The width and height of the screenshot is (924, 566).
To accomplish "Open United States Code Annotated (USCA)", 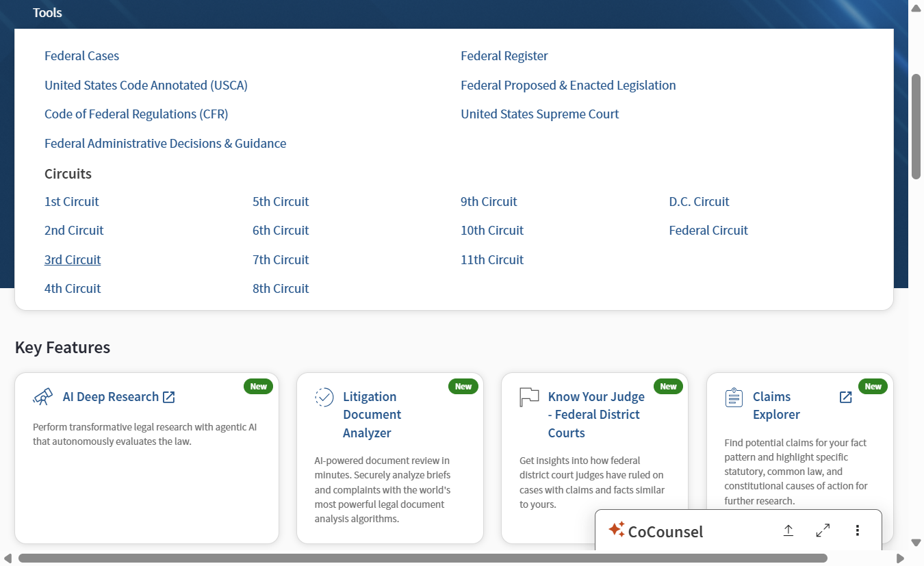I will point(146,86).
